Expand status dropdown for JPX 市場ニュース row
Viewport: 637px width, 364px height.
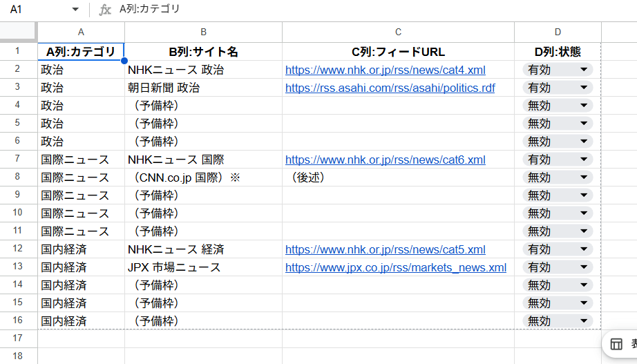pyautogui.click(x=584, y=267)
